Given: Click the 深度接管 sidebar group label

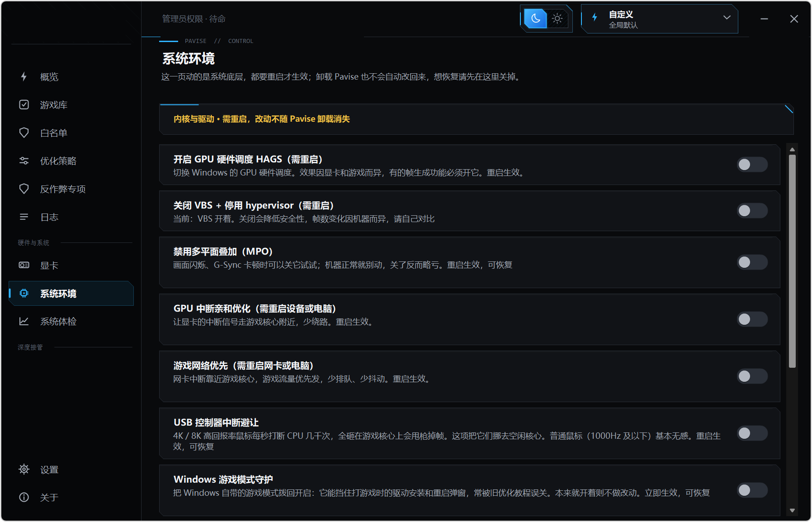Looking at the screenshot, I should coord(30,347).
